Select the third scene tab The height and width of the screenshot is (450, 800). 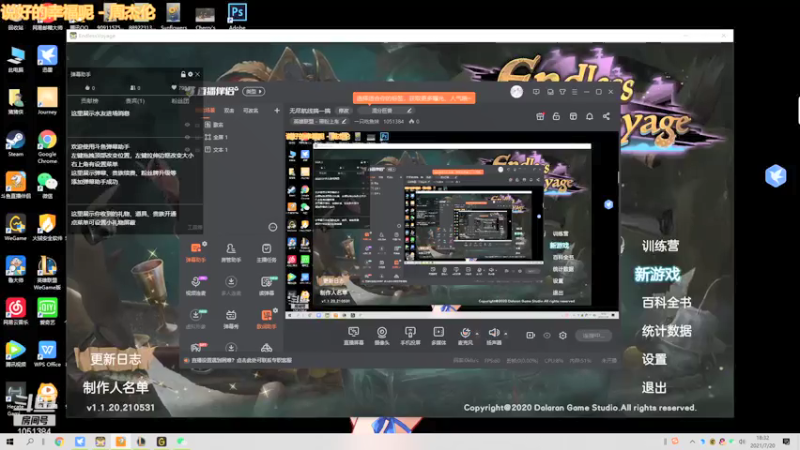coord(251,110)
